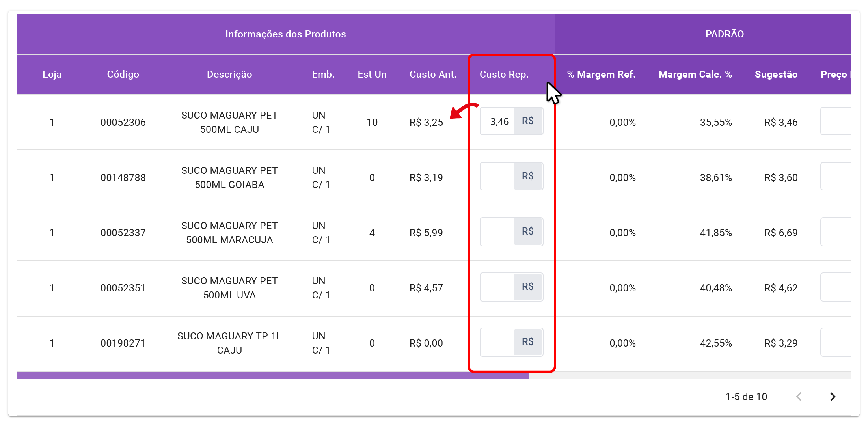868x427 pixels.
Task: Click R$ suffix in TP 1L CAJU row
Action: 528,342
